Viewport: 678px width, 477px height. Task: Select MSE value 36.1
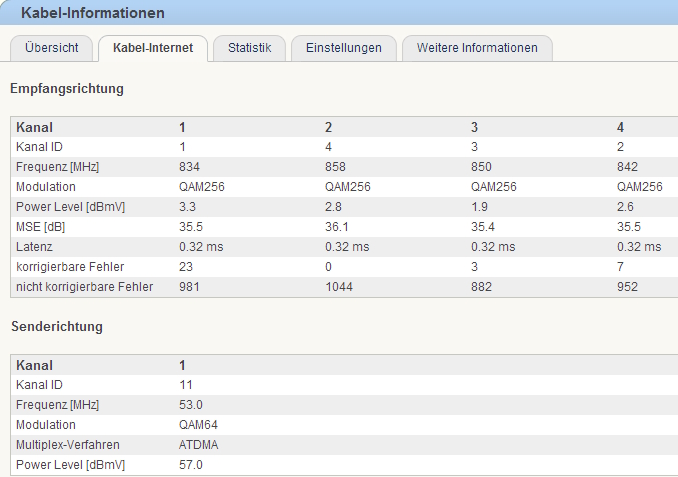[337, 227]
